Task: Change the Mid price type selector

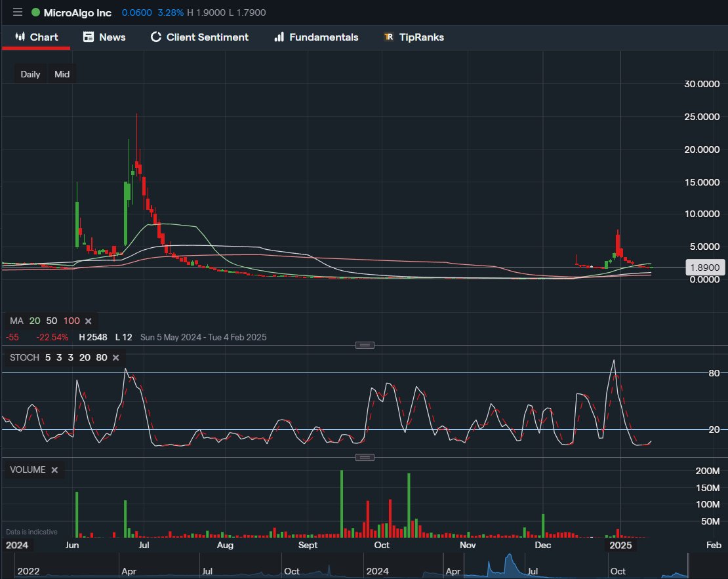Action: point(62,74)
